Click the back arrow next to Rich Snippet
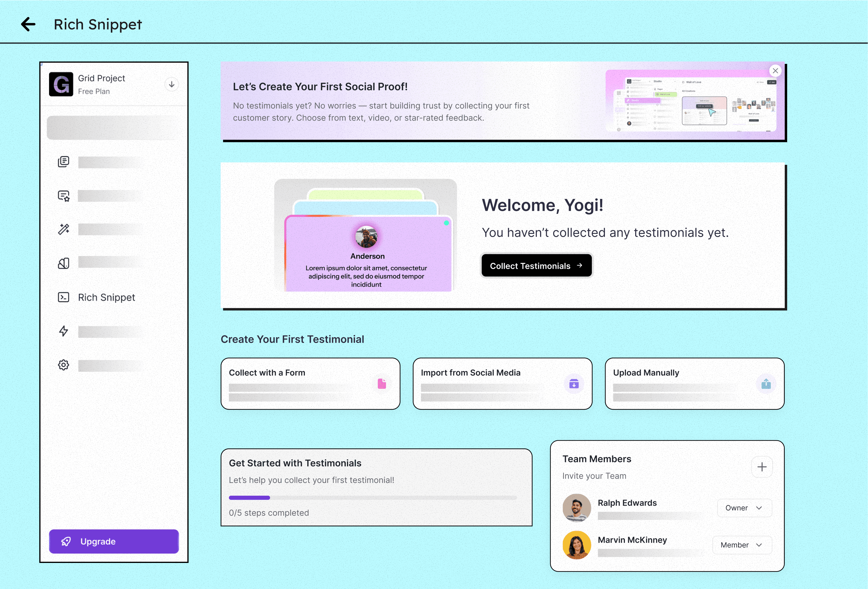 coord(28,25)
